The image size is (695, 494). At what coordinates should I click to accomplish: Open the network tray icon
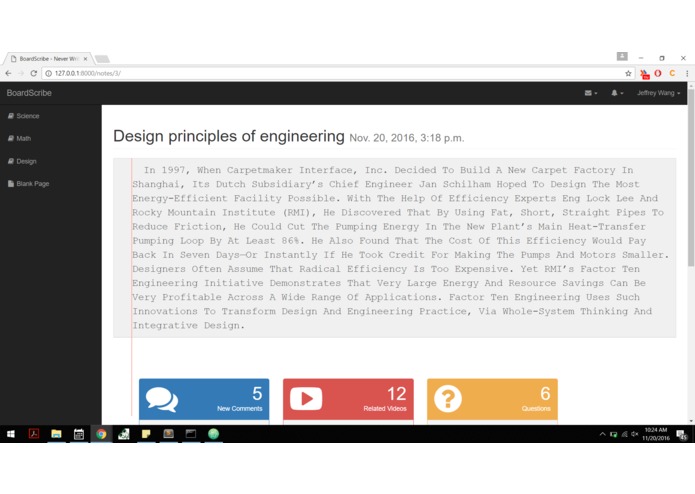624,434
